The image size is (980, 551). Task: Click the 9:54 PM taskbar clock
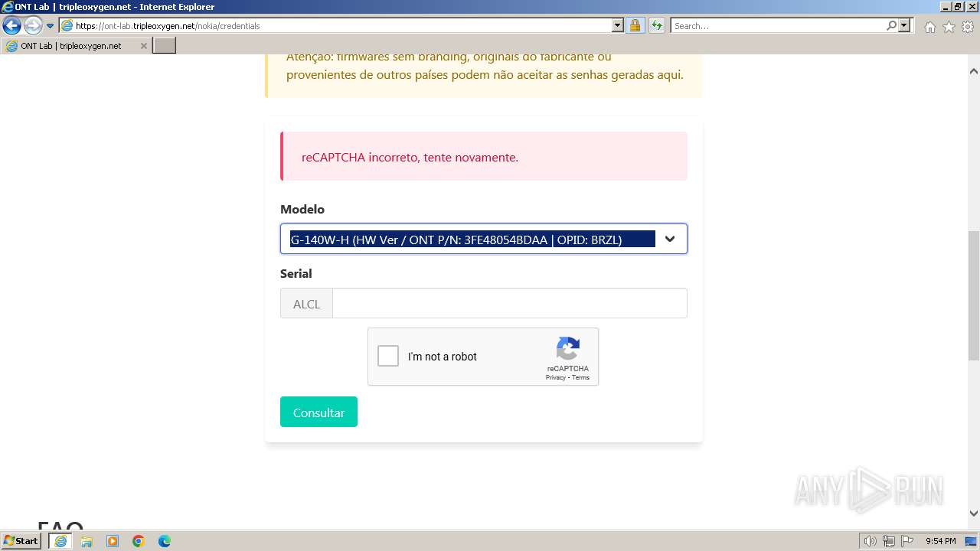[x=940, y=541]
